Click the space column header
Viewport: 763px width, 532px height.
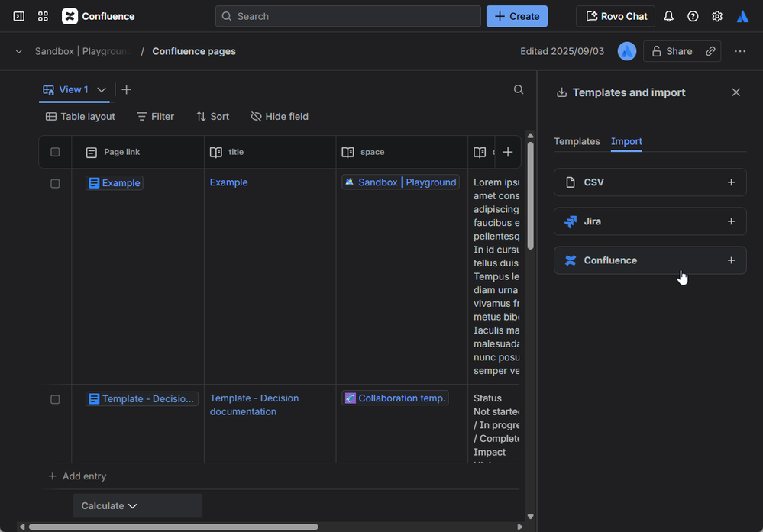tap(402, 152)
